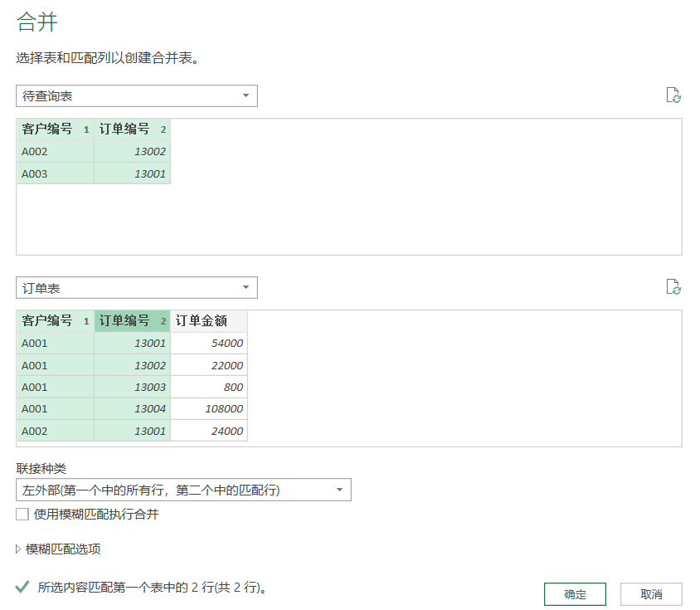
Task: Click the 13004 order number cell
Action: [x=132, y=408]
